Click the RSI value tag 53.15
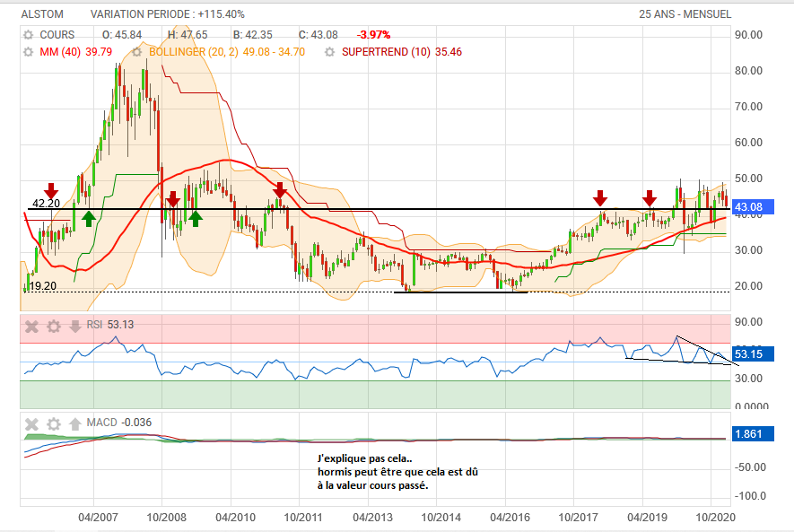Image resolution: width=794 pixels, height=532 pixels. (x=753, y=353)
